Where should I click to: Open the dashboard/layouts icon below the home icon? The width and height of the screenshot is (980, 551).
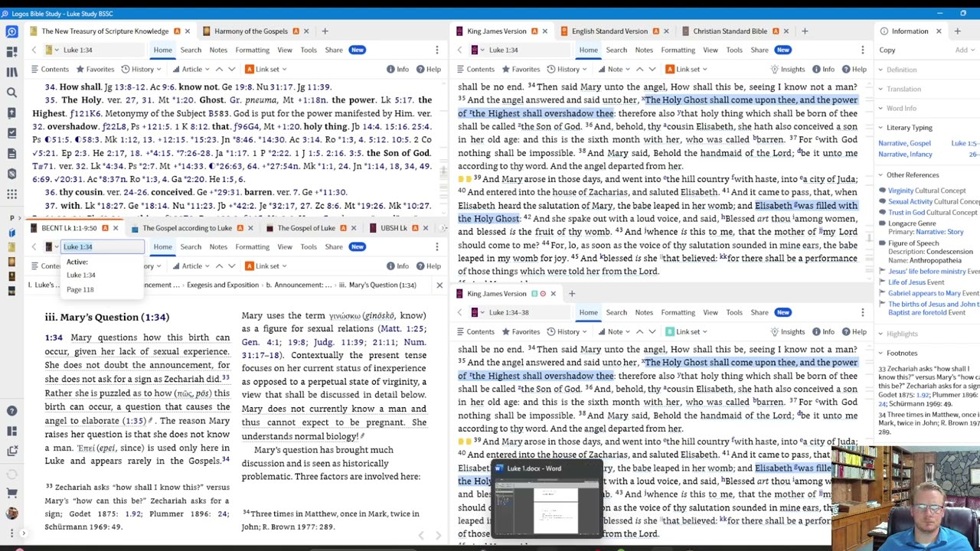point(11,51)
